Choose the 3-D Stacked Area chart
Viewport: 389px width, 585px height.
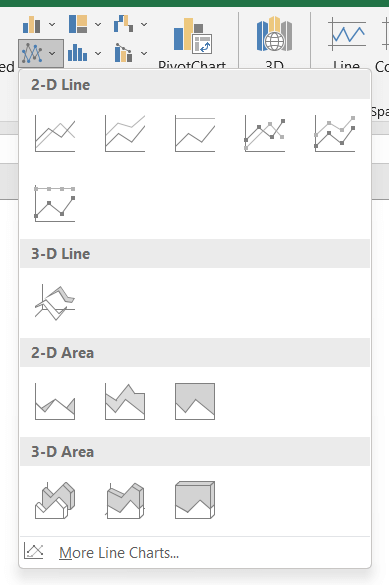[x=125, y=500]
